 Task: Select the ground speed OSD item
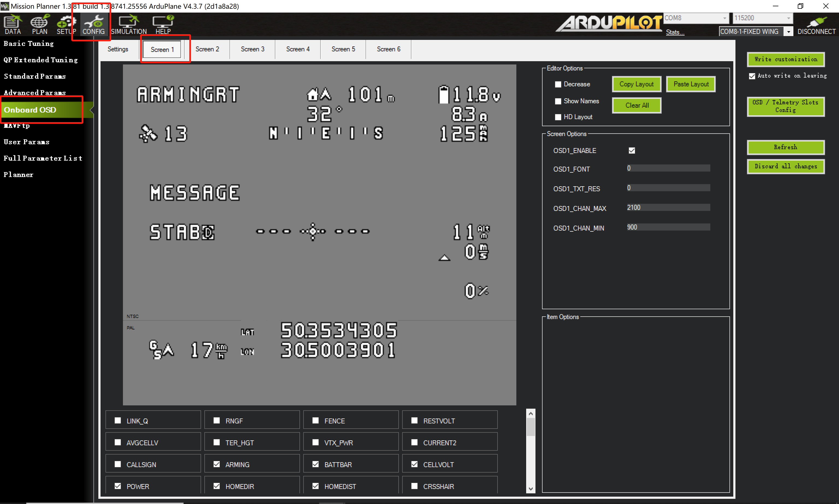189,350
